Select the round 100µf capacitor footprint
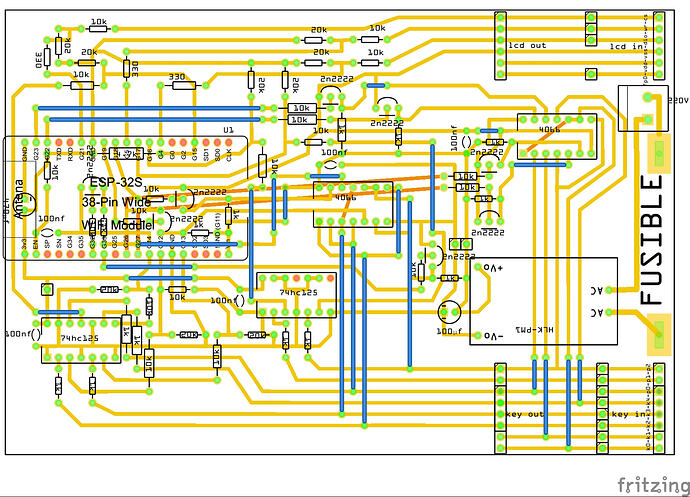Image resolution: width=690 pixels, height=497 pixels. click(x=449, y=312)
